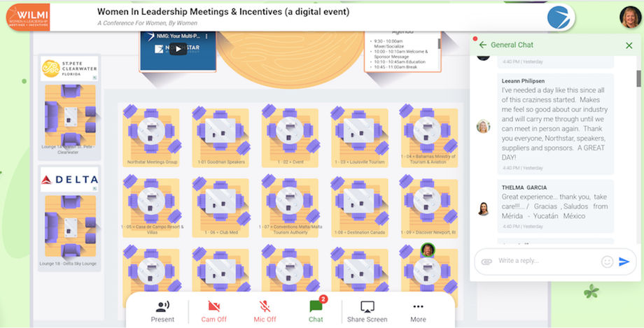Click the chat panel scrollbar thumb
This screenshot has height=328, width=644.
(638, 78)
